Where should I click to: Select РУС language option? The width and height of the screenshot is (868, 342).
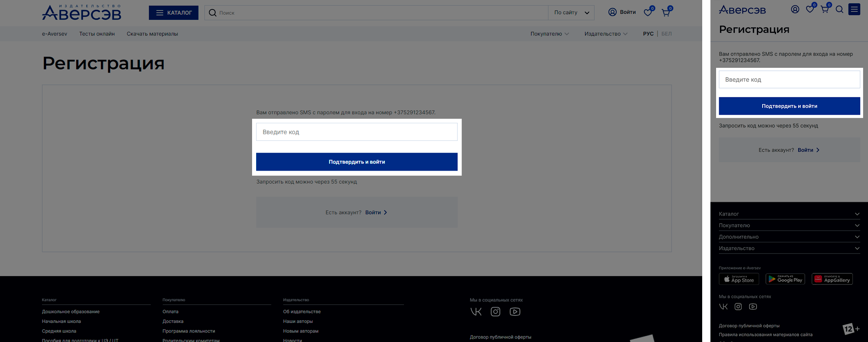pos(648,34)
